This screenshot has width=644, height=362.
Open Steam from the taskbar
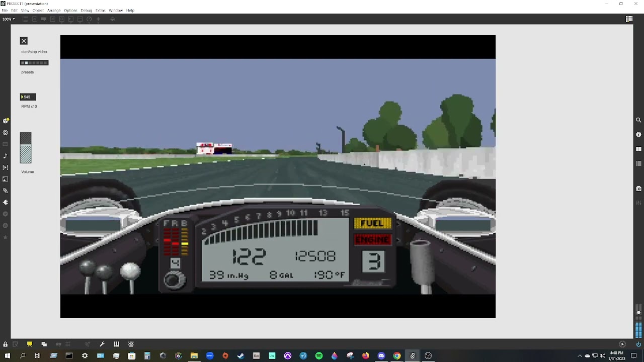click(241, 355)
